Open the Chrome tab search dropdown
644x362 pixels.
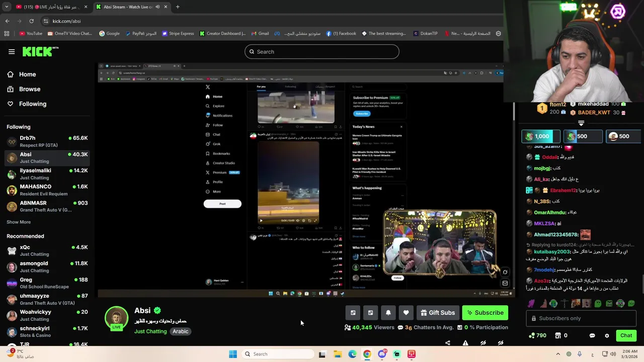(6, 7)
